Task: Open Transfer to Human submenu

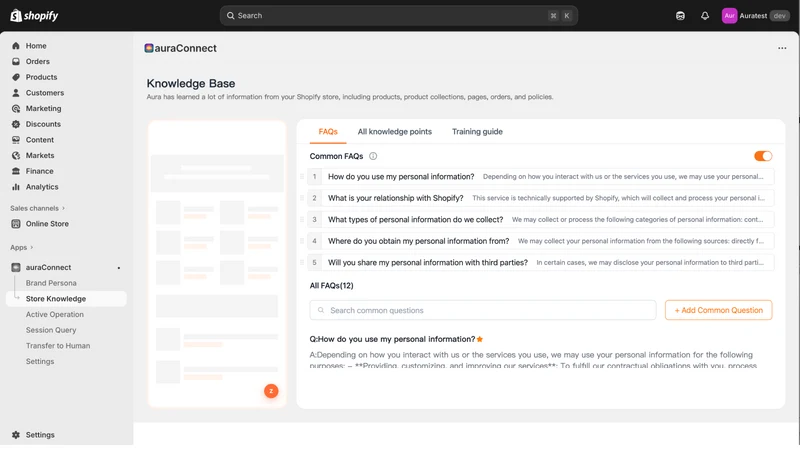Action: click(58, 345)
